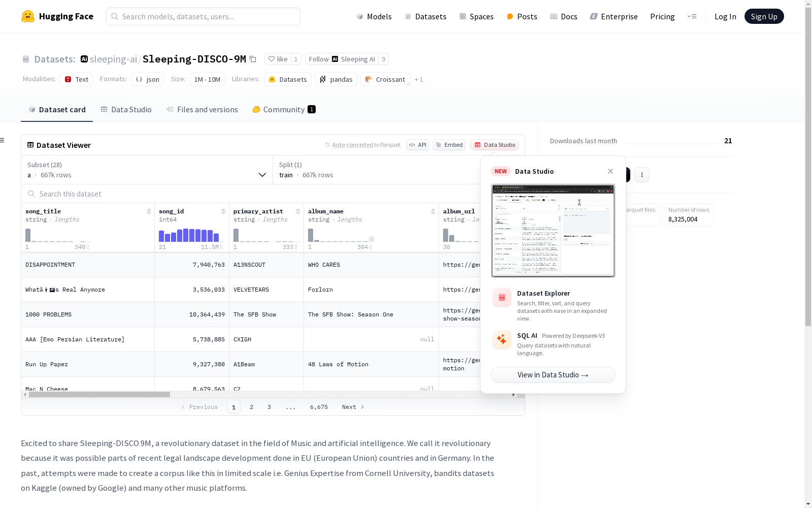The width and height of the screenshot is (812, 508).
Task: Expand the +1 more libraries tag
Action: click(419, 79)
